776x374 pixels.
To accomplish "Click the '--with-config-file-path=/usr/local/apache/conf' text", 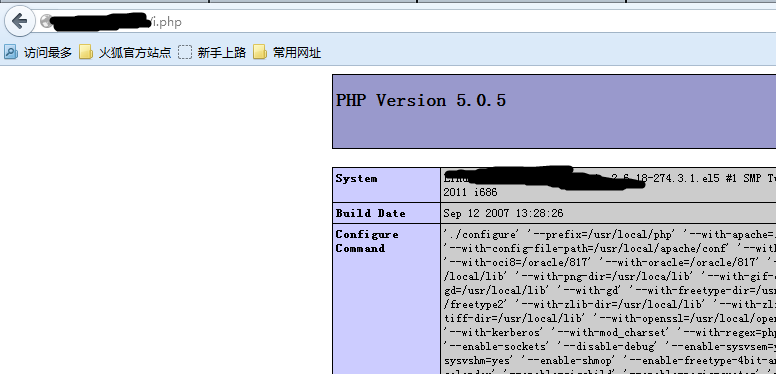I will [x=586, y=248].
